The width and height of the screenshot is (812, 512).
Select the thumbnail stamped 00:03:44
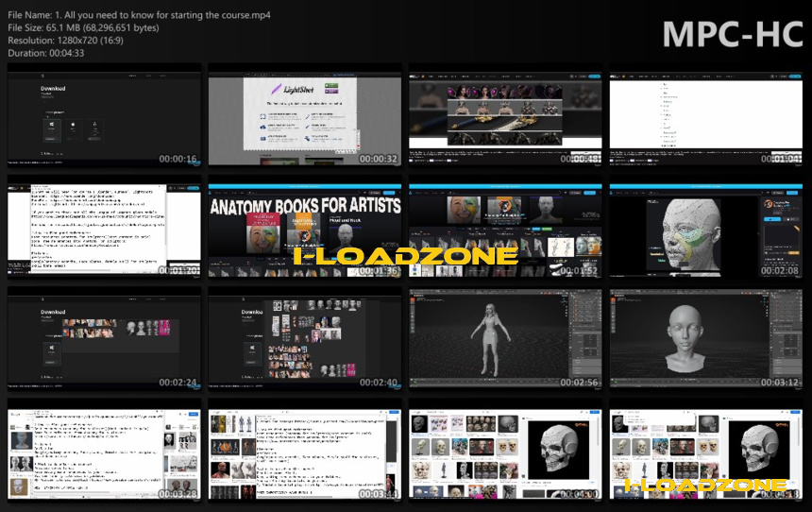pyautogui.click(x=304, y=450)
